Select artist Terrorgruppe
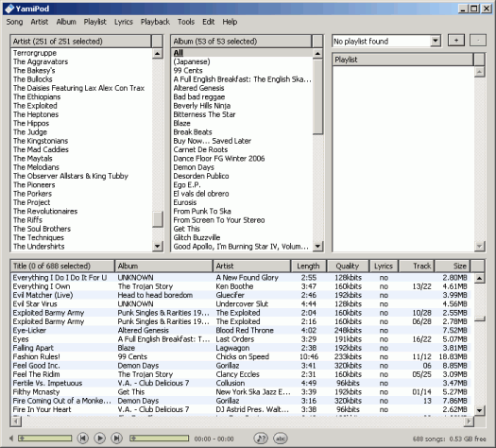The height and width of the screenshot is (448, 496). [x=81, y=53]
